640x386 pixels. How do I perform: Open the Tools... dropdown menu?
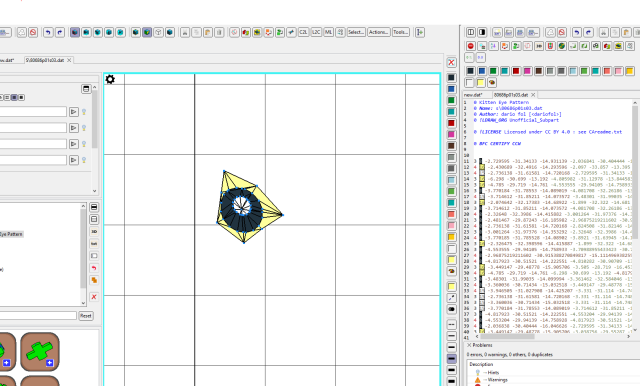[x=401, y=32]
